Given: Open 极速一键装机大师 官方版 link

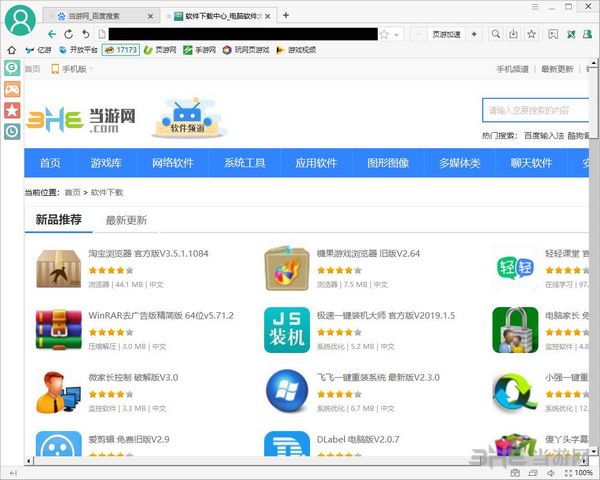Looking at the screenshot, I should [x=386, y=315].
